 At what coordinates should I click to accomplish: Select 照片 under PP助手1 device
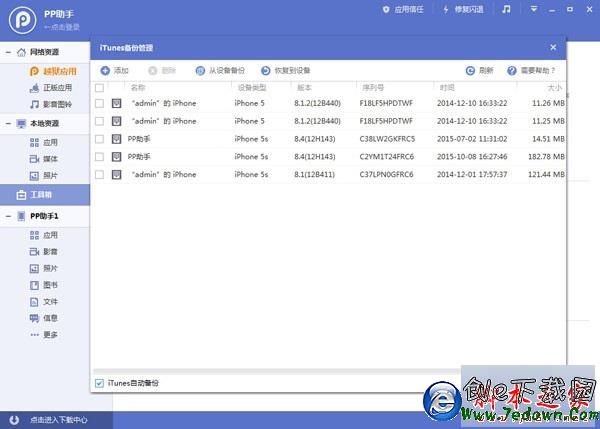(x=44, y=268)
